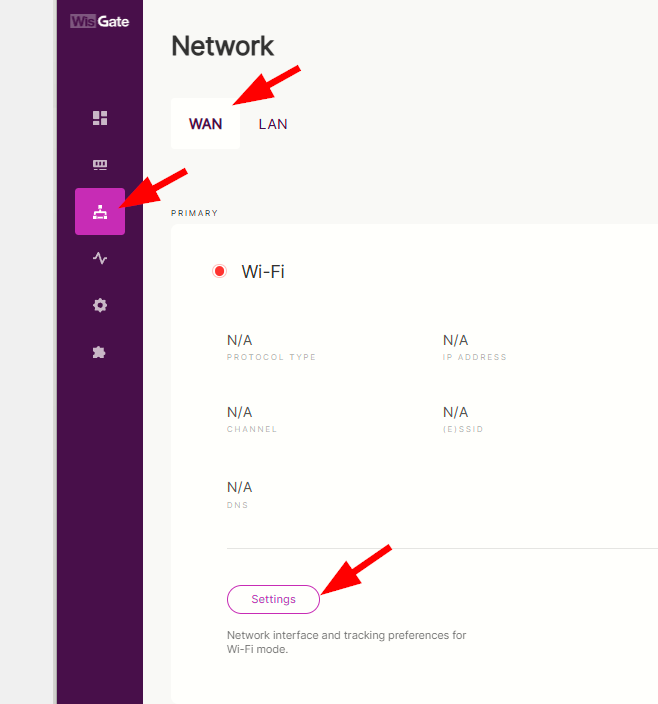Open the Diagnostics waveform icon
The height and width of the screenshot is (704, 658).
[100, 258]
